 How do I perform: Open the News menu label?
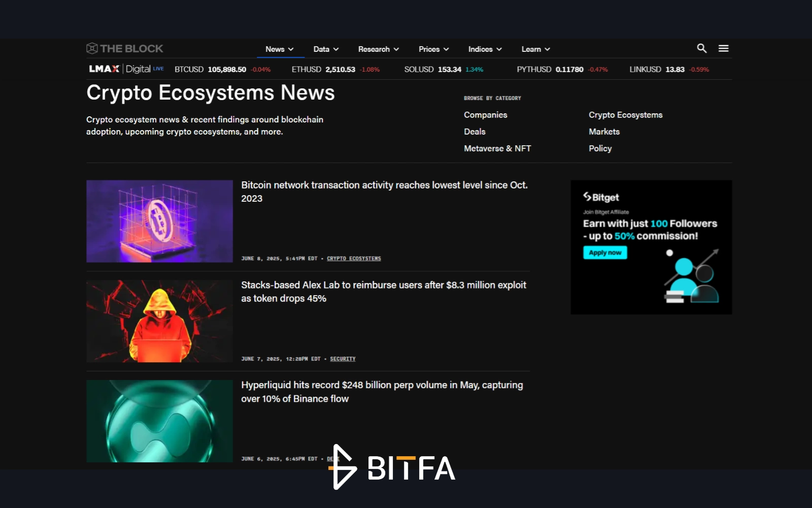275,49
